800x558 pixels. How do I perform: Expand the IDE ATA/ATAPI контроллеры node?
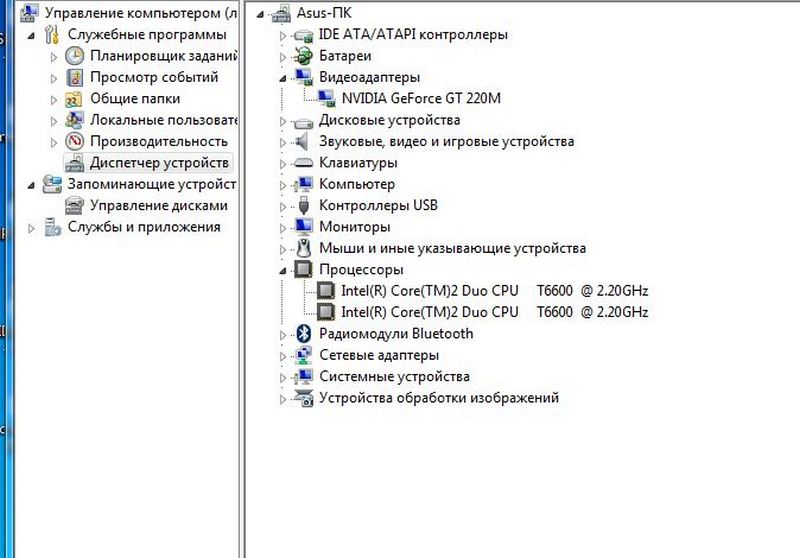[284, 35]
